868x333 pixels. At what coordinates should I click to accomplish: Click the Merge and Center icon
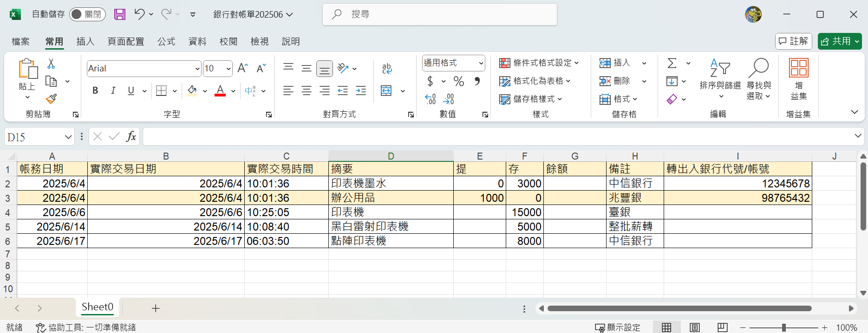(386, 90)
